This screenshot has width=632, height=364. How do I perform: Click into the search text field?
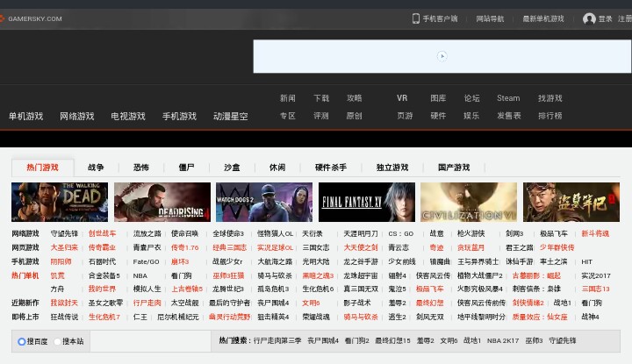pos(150,341)
